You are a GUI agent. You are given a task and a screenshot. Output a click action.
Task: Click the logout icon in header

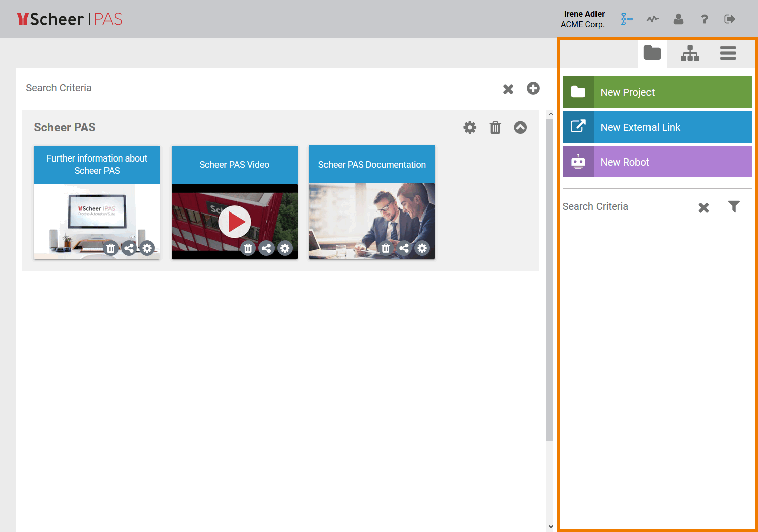point(730,19)
